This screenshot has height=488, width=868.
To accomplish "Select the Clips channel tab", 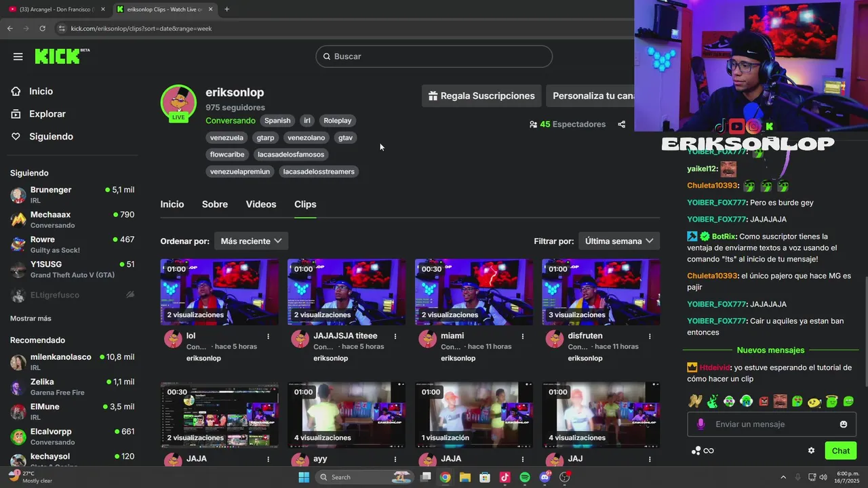I will point(305,204).
